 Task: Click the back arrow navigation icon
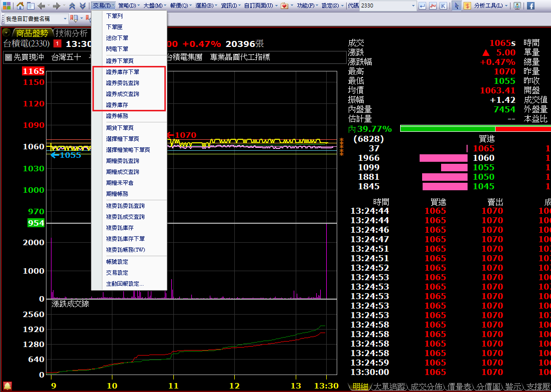(41, 5)
